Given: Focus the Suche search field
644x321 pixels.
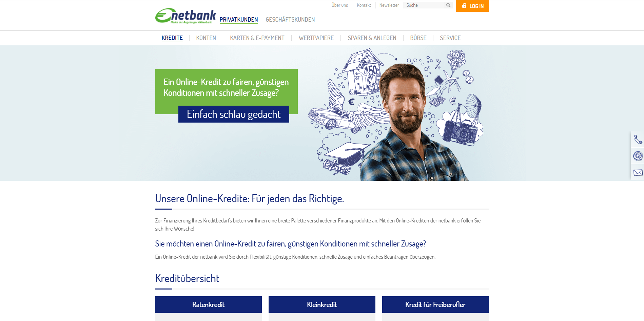Looking at the screenshot, I should pyautogui.click(x=425, y=5).
